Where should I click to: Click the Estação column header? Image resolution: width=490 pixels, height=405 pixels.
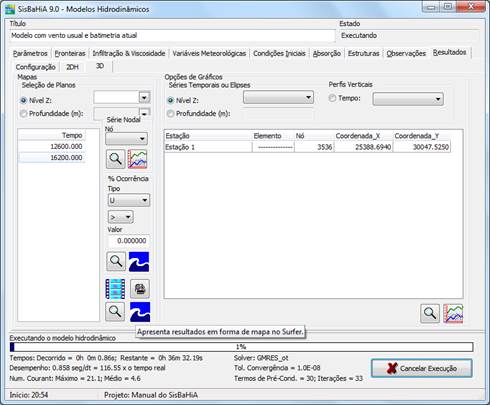pos(208,136)
